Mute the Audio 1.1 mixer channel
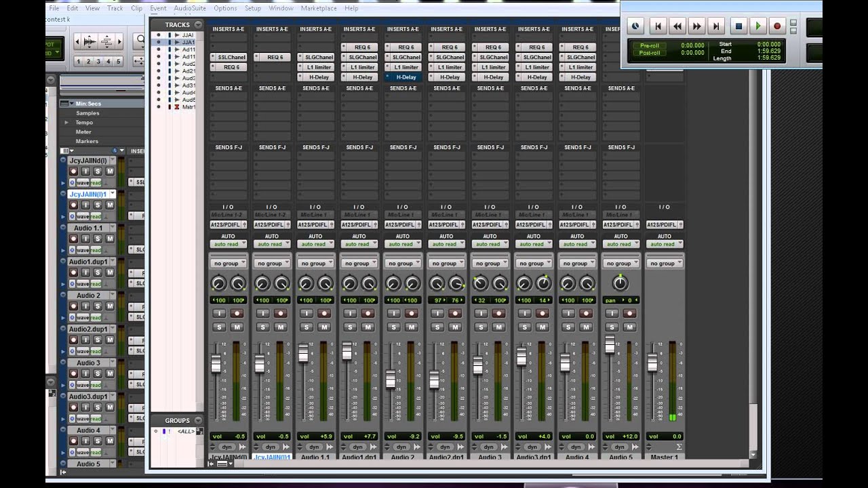The width and height of the screenshot is (868, 488). (x=324, y=327)
